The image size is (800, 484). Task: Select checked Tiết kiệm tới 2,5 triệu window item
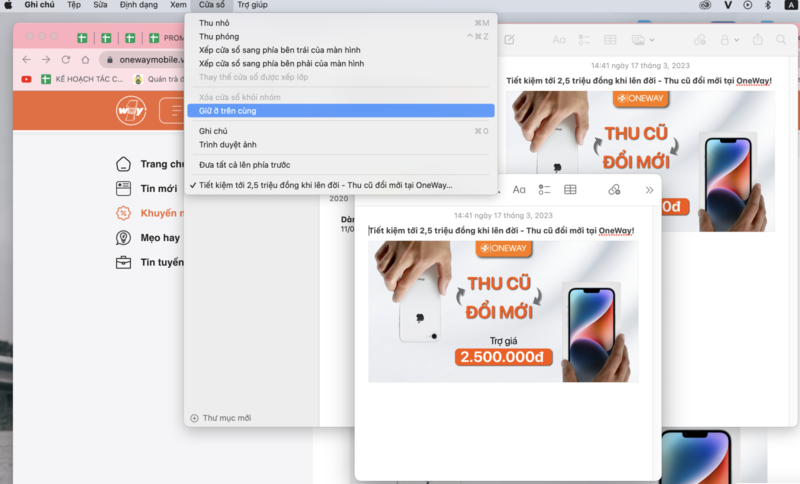341,185
